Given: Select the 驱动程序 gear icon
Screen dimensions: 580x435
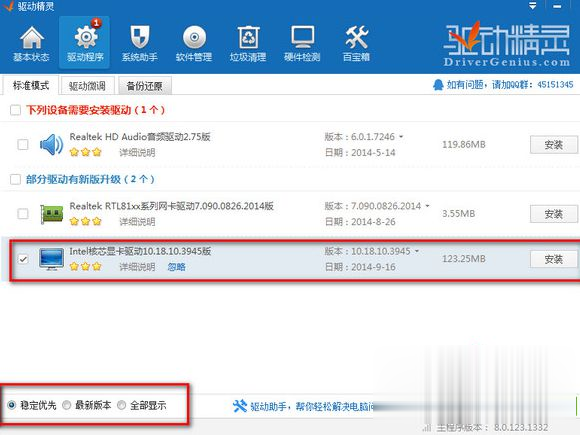Looking at the screenshot, I should tap(85, 38).
